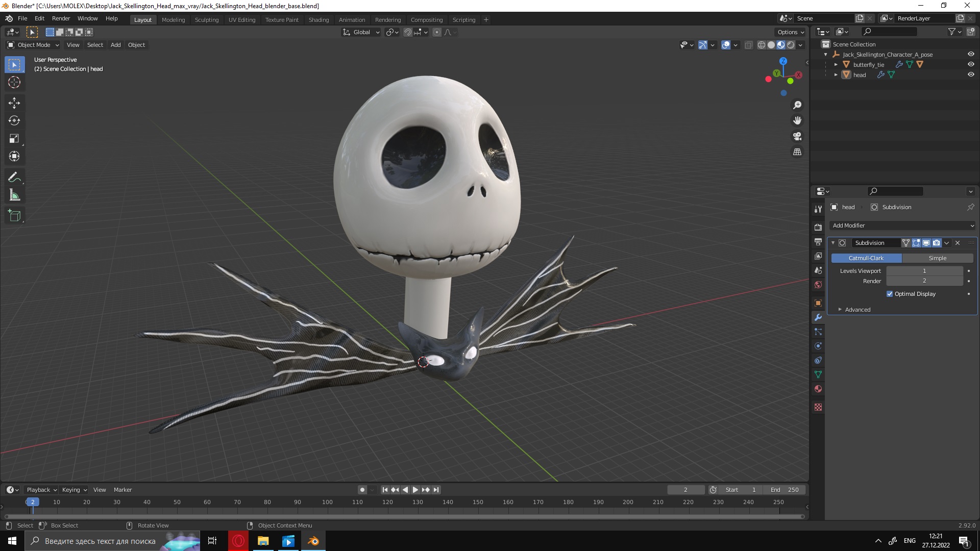
Task: Select the Measure tool
Action: point(14,195)
